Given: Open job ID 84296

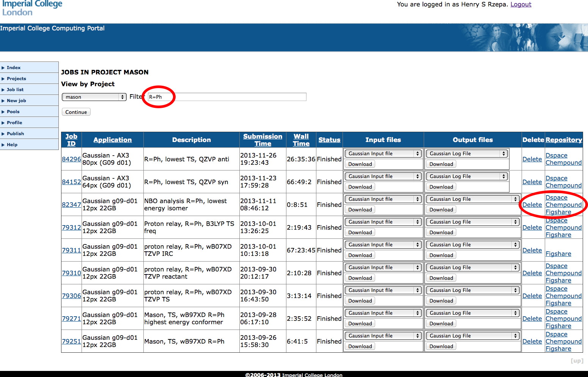Looking at the screenshot, I should [71, 159].
